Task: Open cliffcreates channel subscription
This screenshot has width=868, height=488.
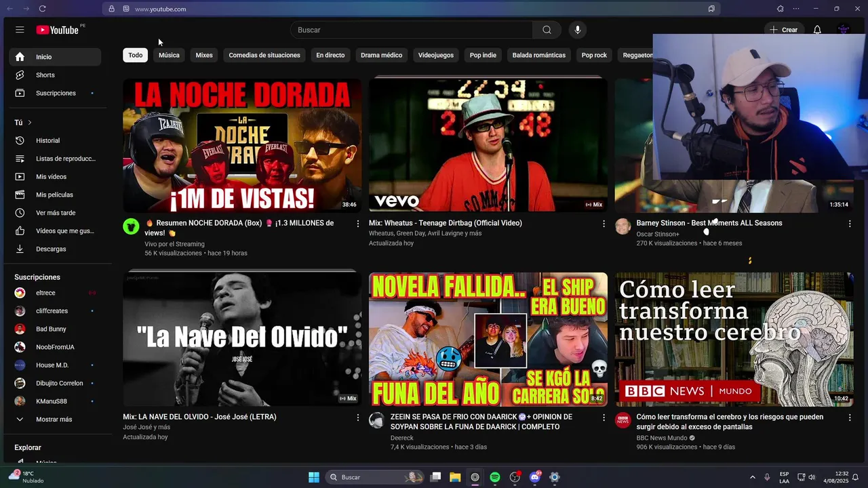Action: 55,311
